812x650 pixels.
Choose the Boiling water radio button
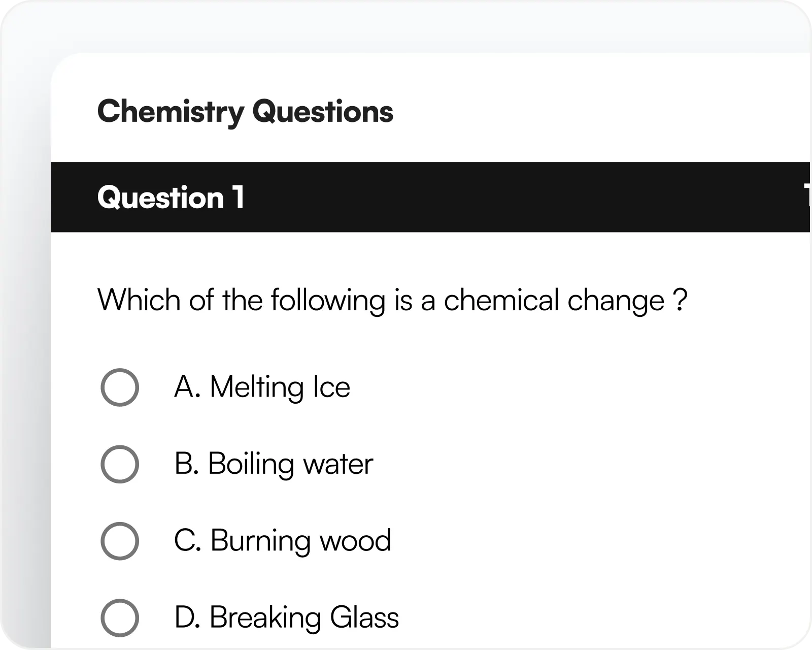[120, 464]
